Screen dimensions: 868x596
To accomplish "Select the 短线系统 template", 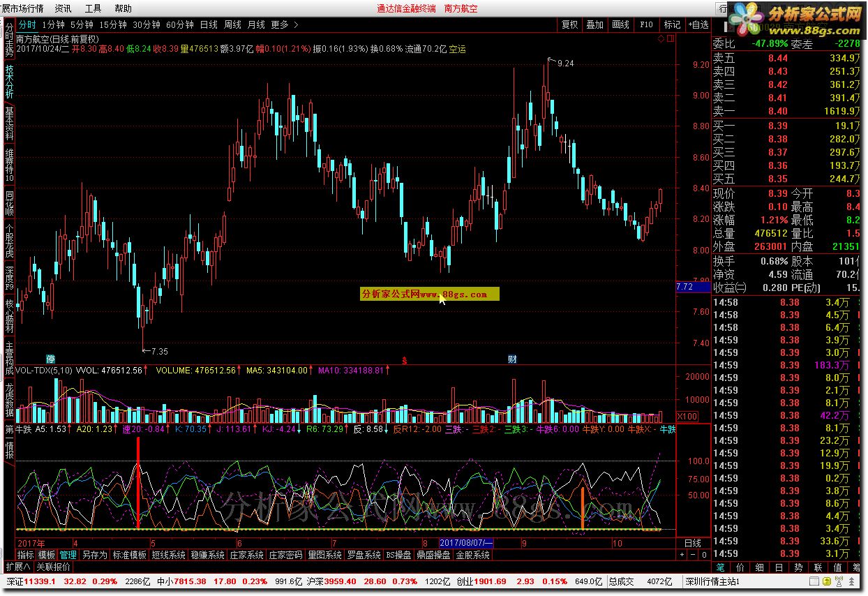I will click(169, 555).
